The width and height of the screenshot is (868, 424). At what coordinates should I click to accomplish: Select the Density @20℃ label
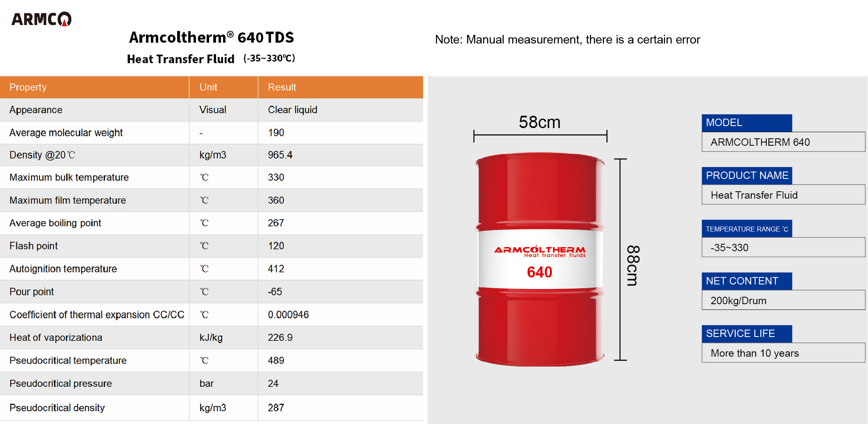click(x=42, y=155)
